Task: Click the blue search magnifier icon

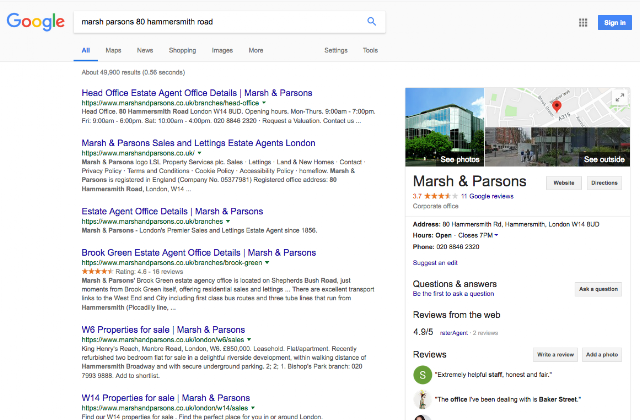Action: (371, 21)
